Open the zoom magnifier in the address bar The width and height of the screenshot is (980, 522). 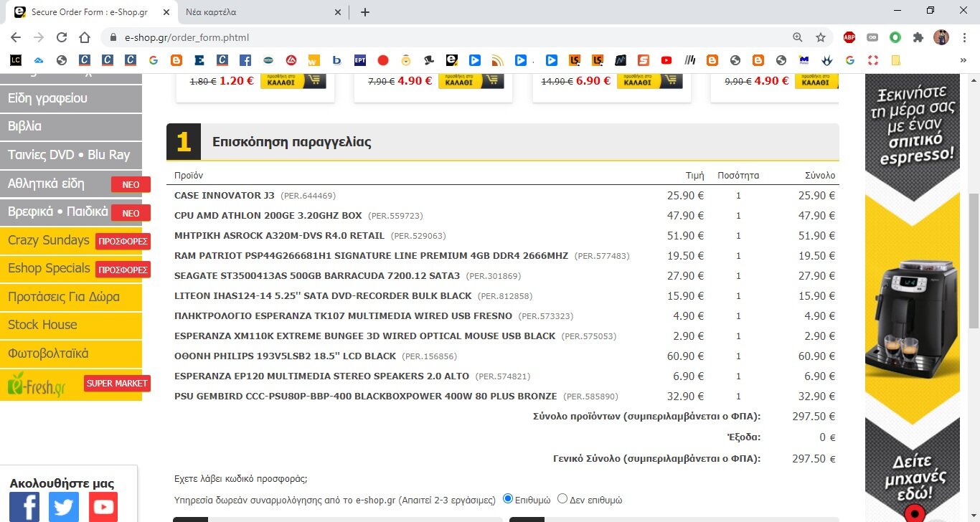(798, 37)
